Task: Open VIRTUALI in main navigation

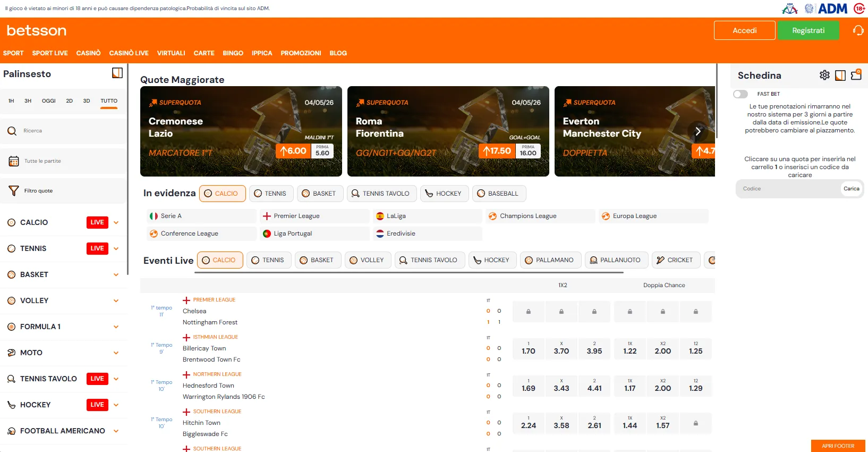Action: 171,53
